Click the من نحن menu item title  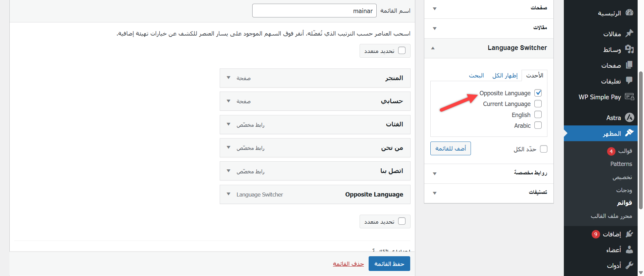tap(392, 148)
